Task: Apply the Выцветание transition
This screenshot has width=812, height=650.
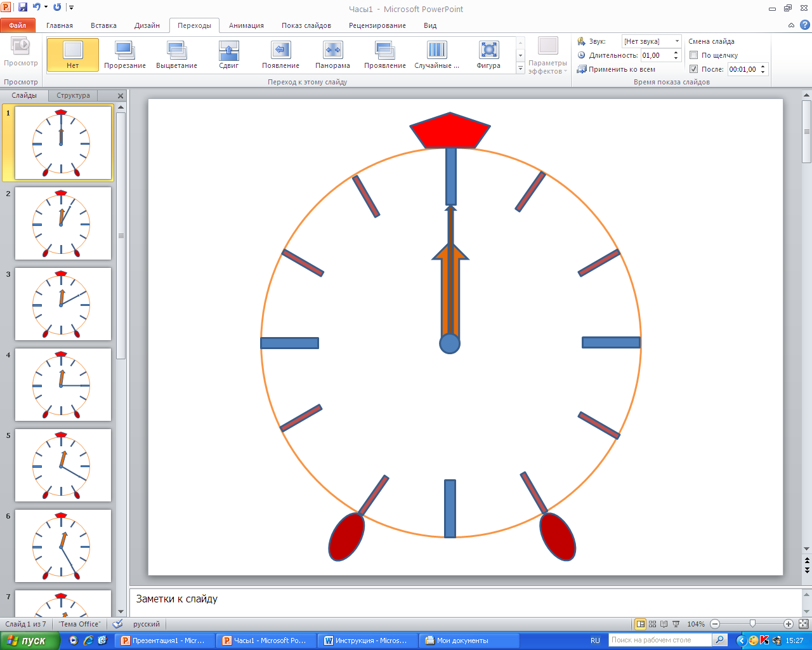Action: pyautogui.click(x=176, y=54)
